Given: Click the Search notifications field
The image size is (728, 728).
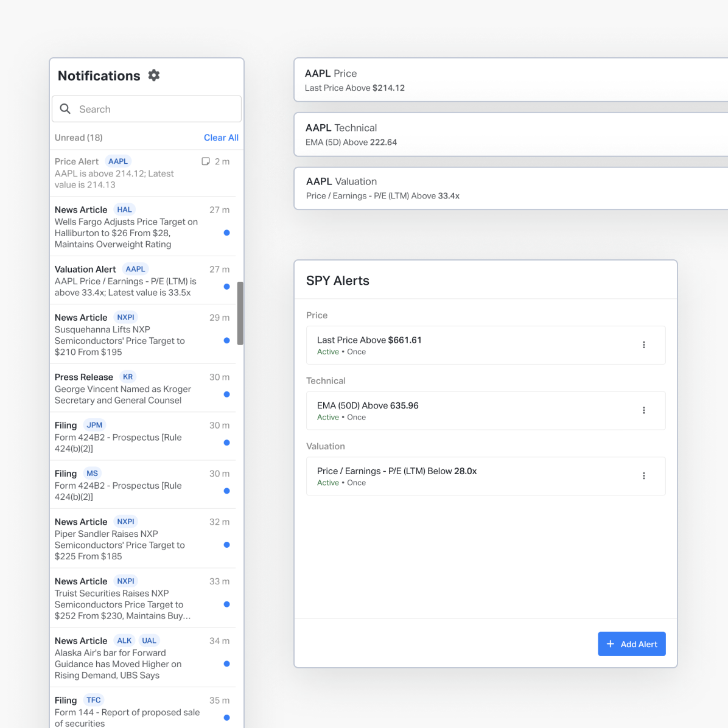Looking at the screenshot, I should point(147,109).
